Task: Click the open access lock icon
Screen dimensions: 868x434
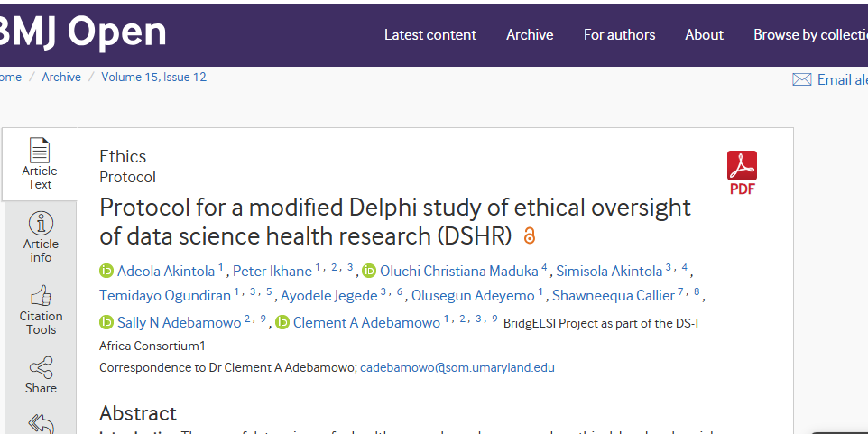Action: [530, 236]
